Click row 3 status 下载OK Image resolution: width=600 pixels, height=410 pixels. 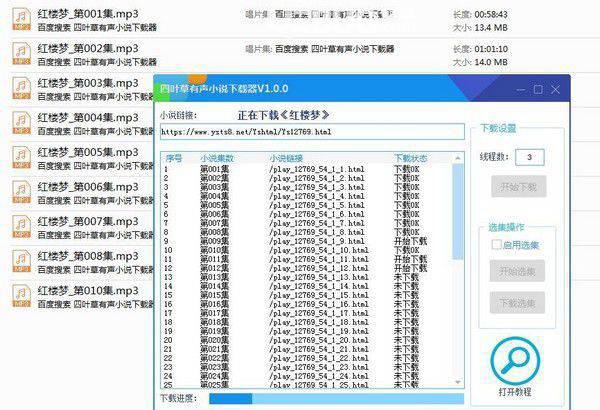click(406, 187)
